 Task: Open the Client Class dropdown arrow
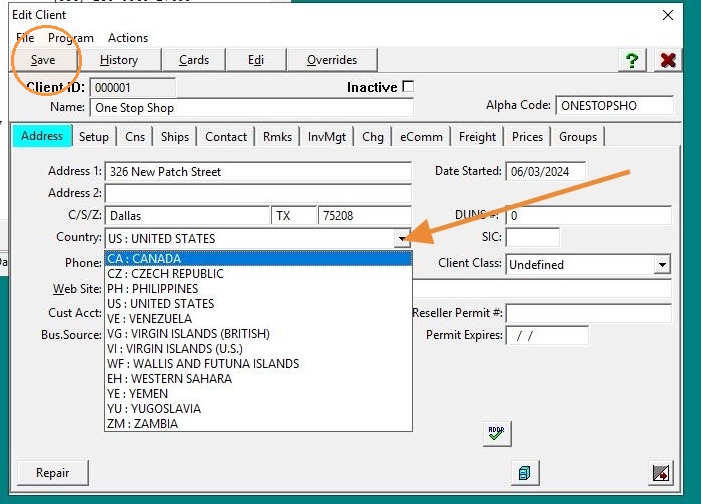pos(662,265)
